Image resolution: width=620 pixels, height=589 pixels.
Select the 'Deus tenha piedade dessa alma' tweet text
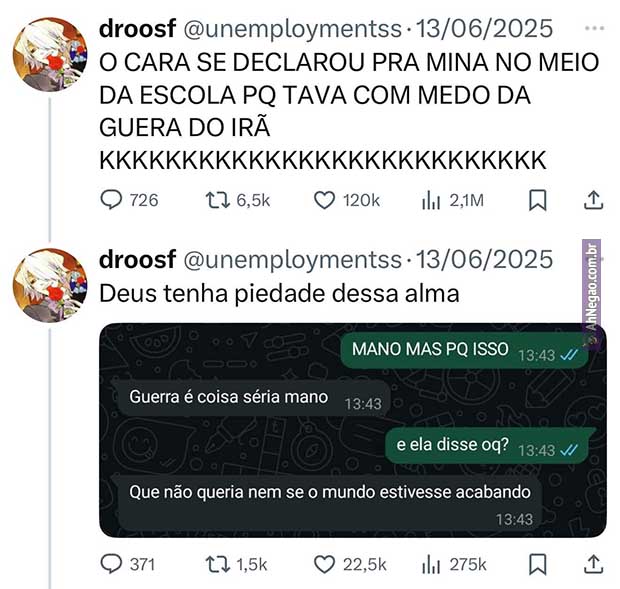point(279,294)
